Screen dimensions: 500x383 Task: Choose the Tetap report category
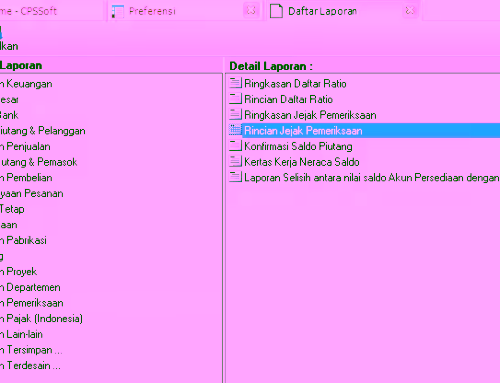click(12, 209)
